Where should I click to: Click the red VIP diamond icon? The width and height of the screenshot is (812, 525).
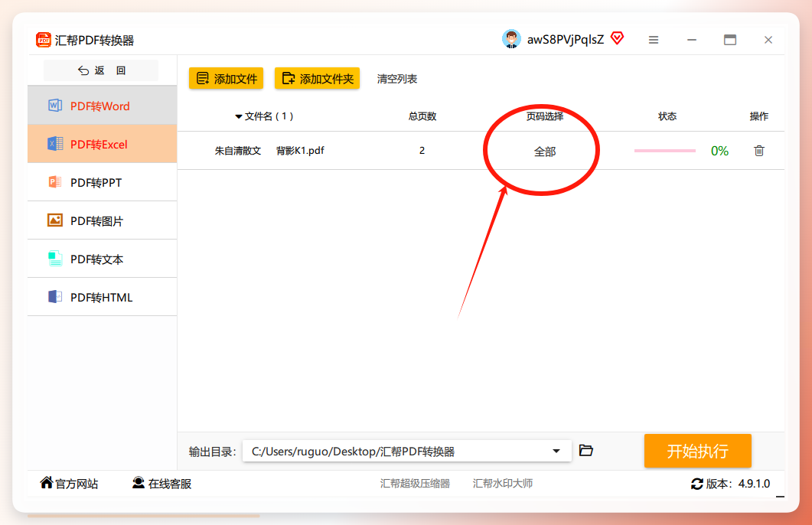pyautogui.click(x=617, y=38)
